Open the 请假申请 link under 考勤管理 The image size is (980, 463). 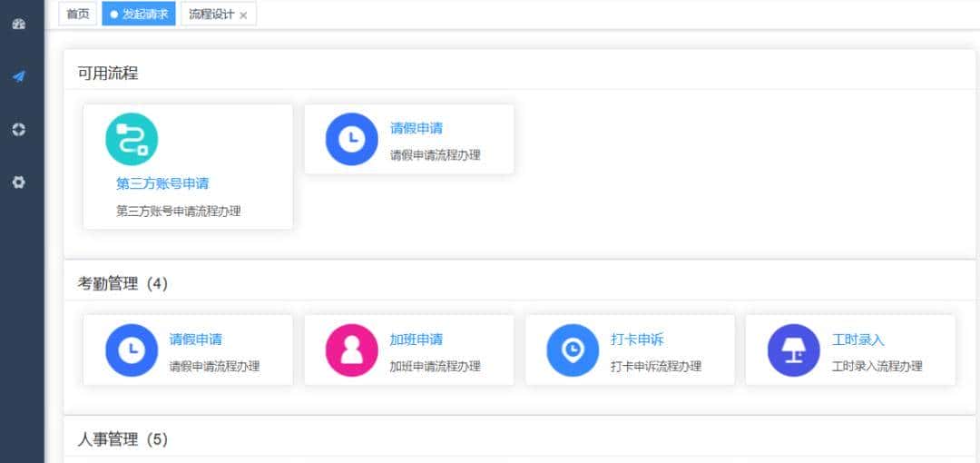click(196, 340)
